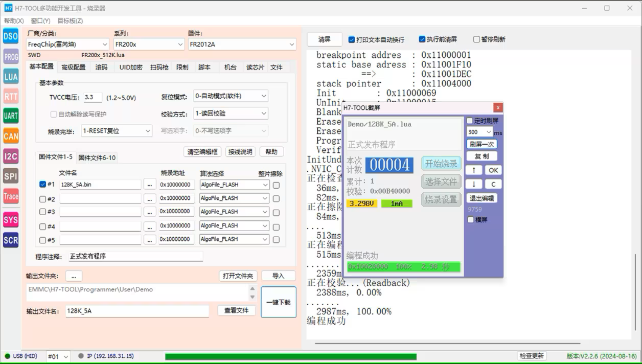Click the TVCC电压 input field
The image size is (642, 364).
point(93,97)
